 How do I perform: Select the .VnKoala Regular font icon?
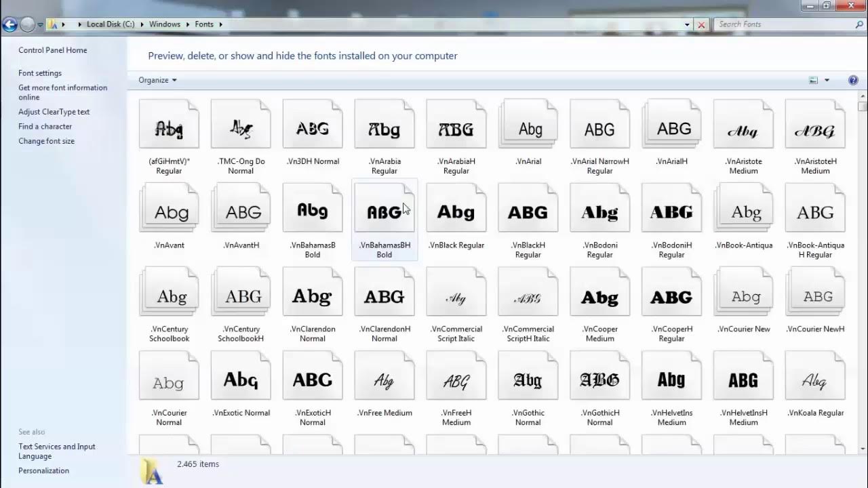point(816,375)
